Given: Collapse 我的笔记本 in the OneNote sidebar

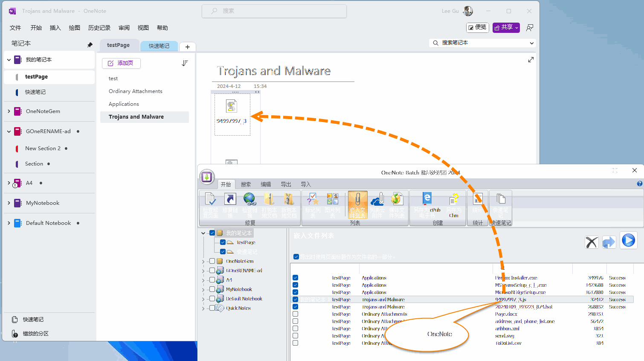Looking at the screenshot, I should pos(9,60).
